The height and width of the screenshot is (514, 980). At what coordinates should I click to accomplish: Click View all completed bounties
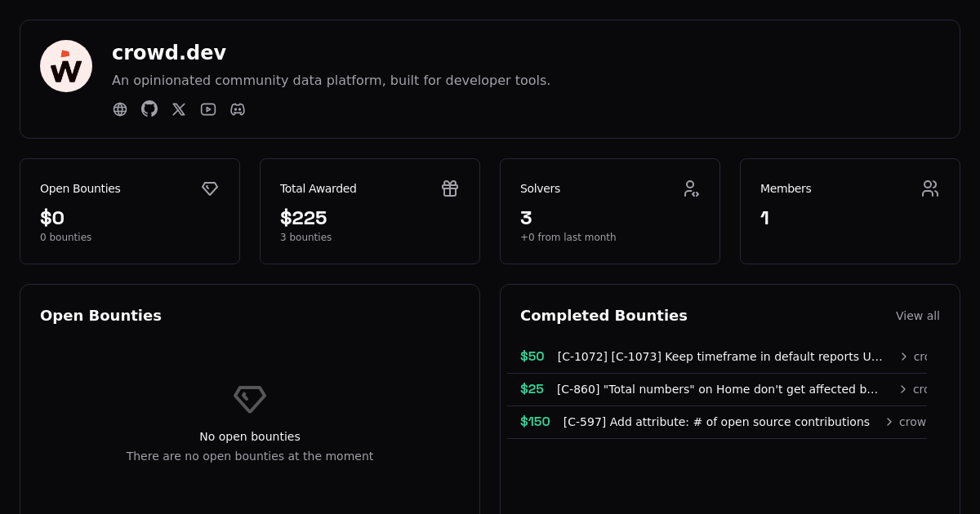[x=917, y=316]
